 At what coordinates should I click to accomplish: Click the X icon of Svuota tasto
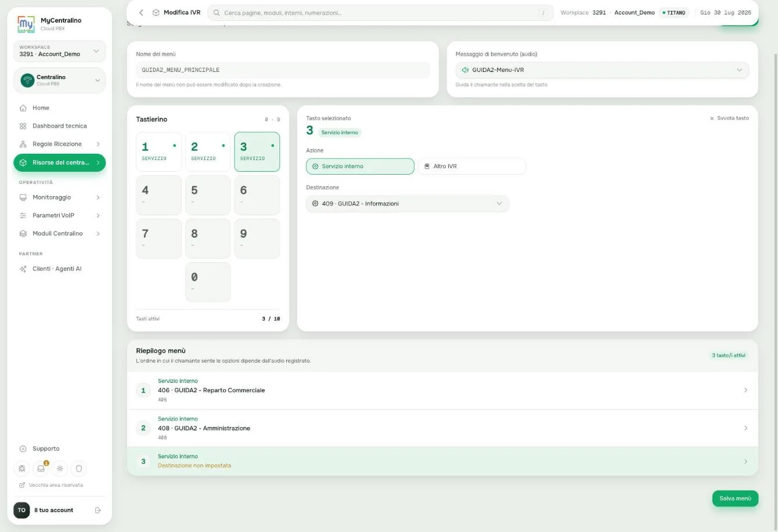pyautogui.click(x=712, y=118)
